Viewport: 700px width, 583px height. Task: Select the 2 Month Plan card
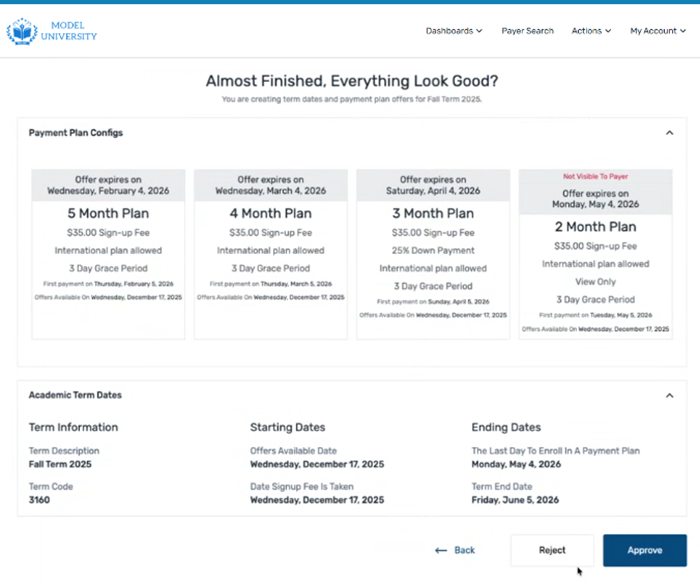pos(594,254)
